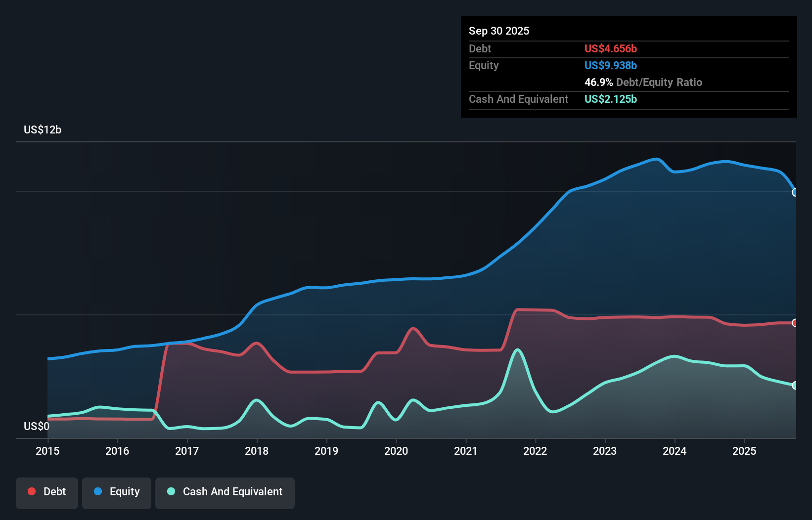This screenshot has height=520, width=812.
Task: Select the Cash endpoint marker on the chart
Action: (795, 385)
